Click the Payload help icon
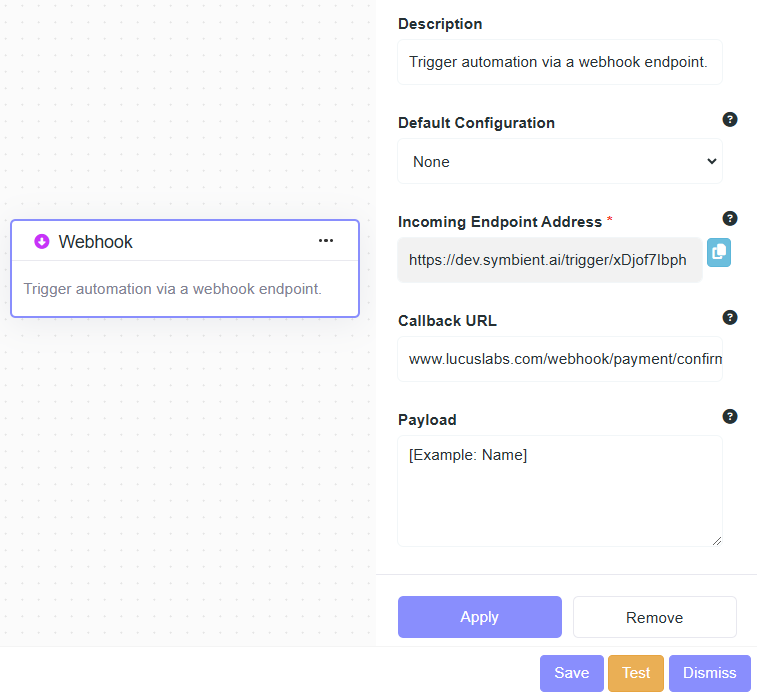 tap(730, 417)
